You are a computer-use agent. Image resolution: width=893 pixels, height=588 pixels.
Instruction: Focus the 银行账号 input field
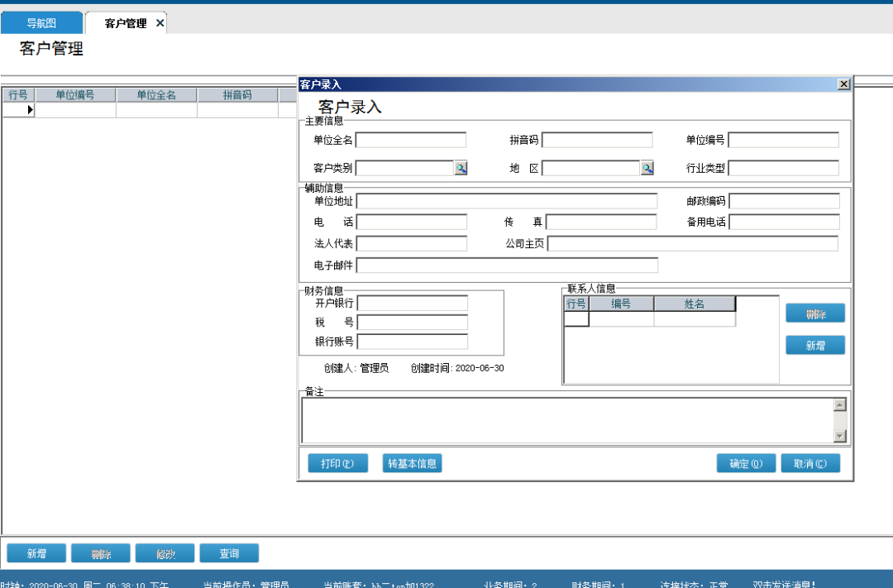413,342
